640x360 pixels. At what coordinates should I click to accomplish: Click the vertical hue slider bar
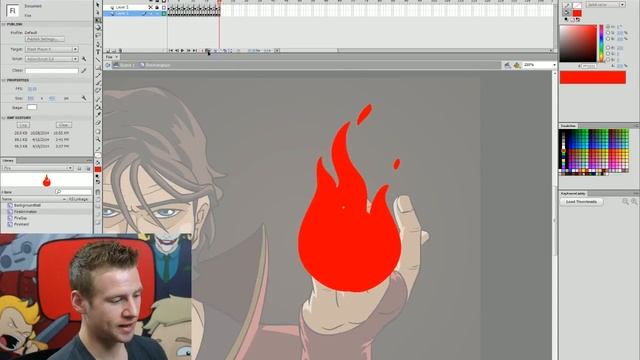click(601, 43)
